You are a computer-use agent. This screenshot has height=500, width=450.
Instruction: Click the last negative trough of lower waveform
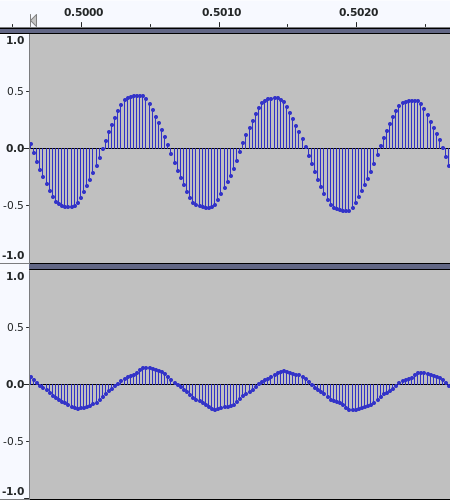tap(351, 410)
